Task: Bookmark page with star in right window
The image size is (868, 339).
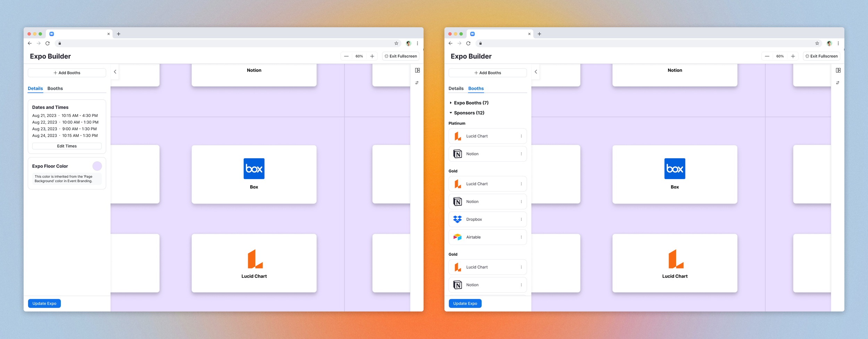Action: pos(817,43)
